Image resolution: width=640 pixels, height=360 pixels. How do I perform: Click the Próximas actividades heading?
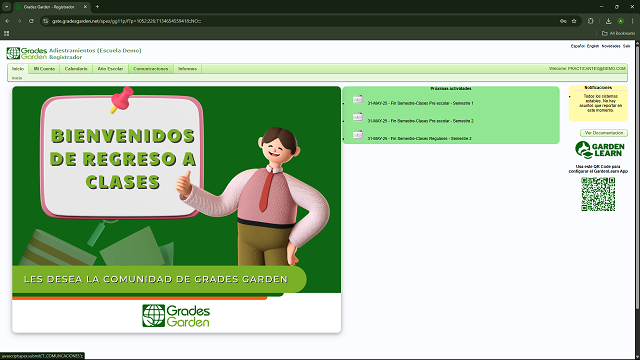tap(451, 88)
